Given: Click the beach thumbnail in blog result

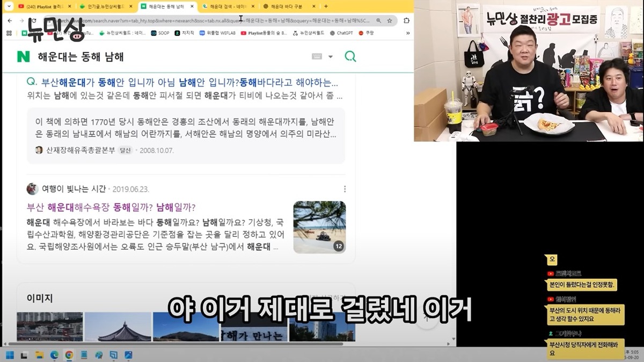Looking at the screenshot, I should [319, 227].
